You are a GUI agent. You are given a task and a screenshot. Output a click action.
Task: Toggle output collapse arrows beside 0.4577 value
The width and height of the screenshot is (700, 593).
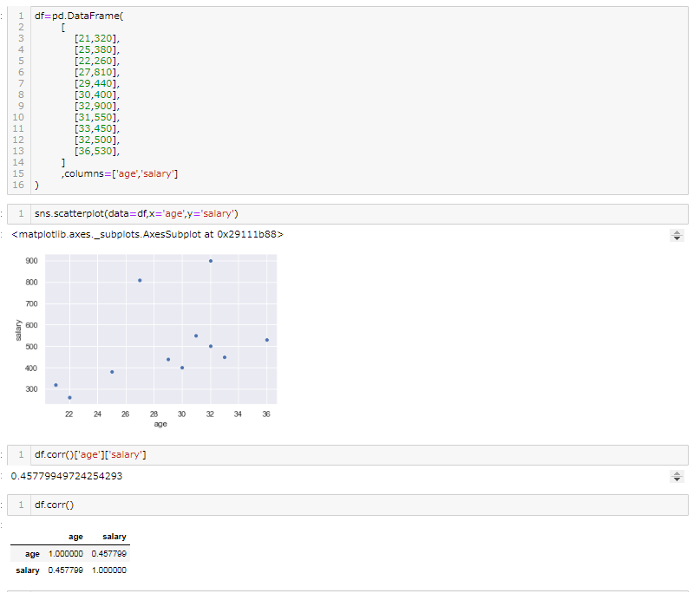[x=677, y=477]
